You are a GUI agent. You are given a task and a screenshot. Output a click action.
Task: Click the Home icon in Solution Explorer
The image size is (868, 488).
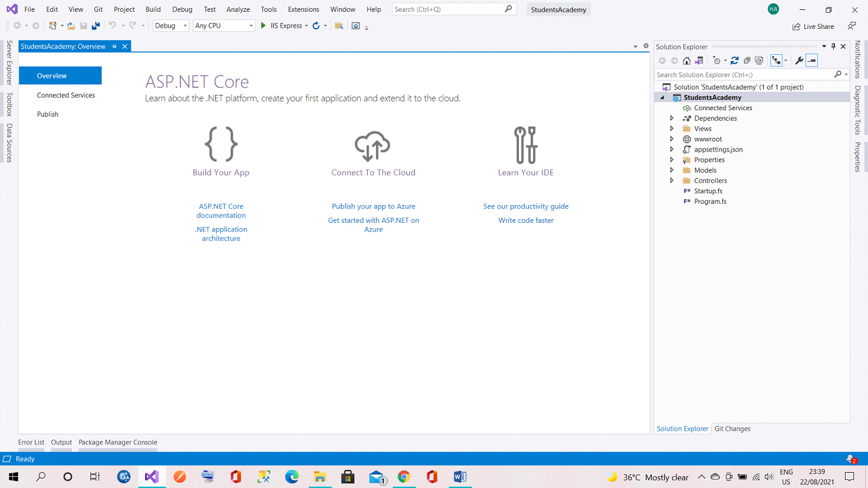click(686, 61)
